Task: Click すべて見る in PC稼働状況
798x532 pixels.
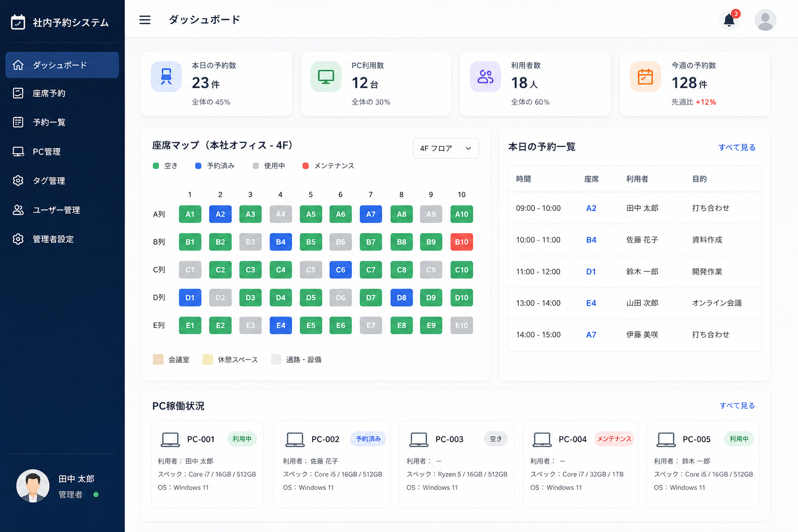Action: (737, 406)
